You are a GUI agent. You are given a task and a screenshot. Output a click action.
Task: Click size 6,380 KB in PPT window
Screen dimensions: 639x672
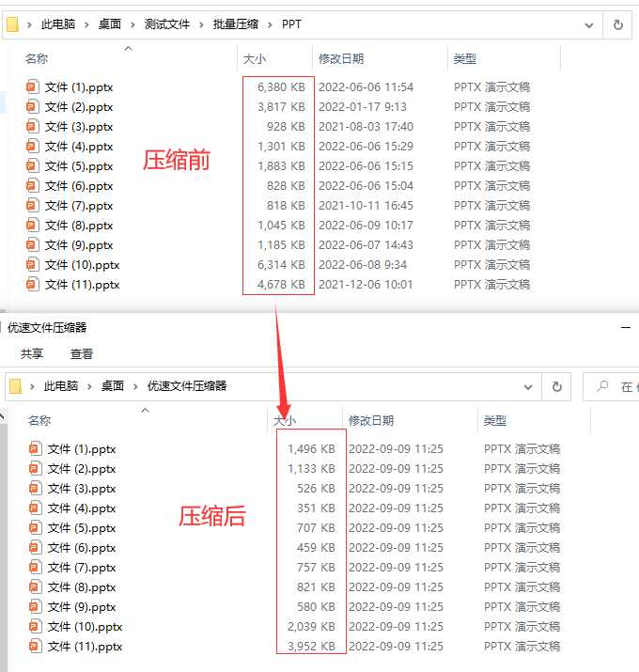click(x=281, y=87)
